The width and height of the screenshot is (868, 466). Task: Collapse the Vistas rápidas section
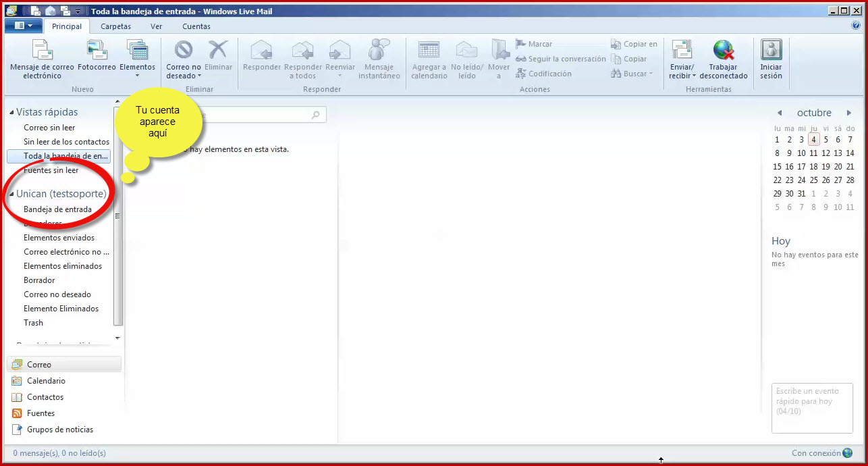point(11,112)
